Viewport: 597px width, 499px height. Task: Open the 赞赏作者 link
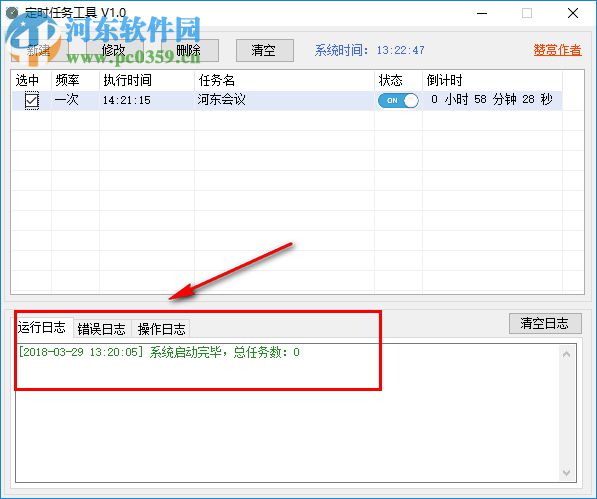click(x=557, y=50)
